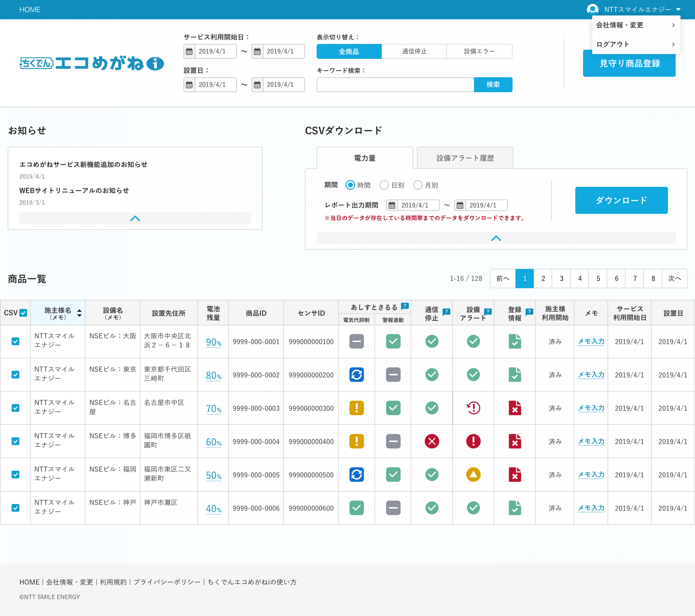Switch display to 設備エラー
Image resolution: width=695 pixels, height=616 pixels.
coord(480,51)
